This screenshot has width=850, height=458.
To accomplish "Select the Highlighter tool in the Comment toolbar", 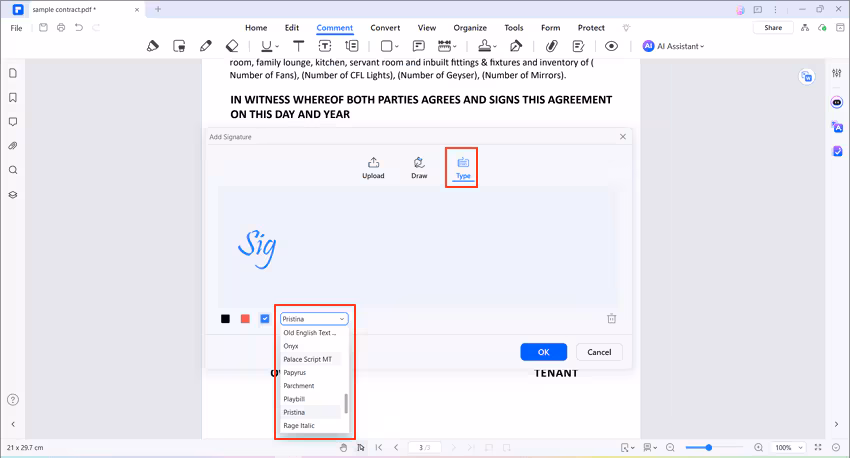I will point(153,46).
